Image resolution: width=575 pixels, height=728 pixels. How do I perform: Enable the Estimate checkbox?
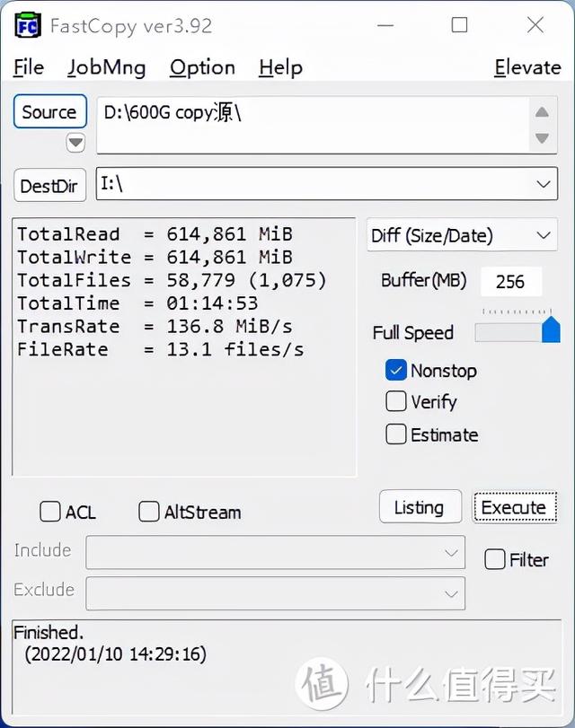click(396, 434)
